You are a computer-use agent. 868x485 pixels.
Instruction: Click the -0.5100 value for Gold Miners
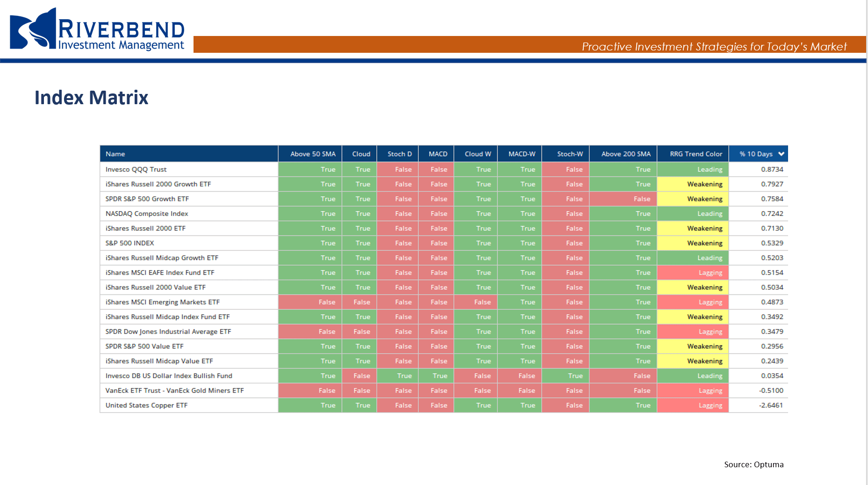(771, 390)
